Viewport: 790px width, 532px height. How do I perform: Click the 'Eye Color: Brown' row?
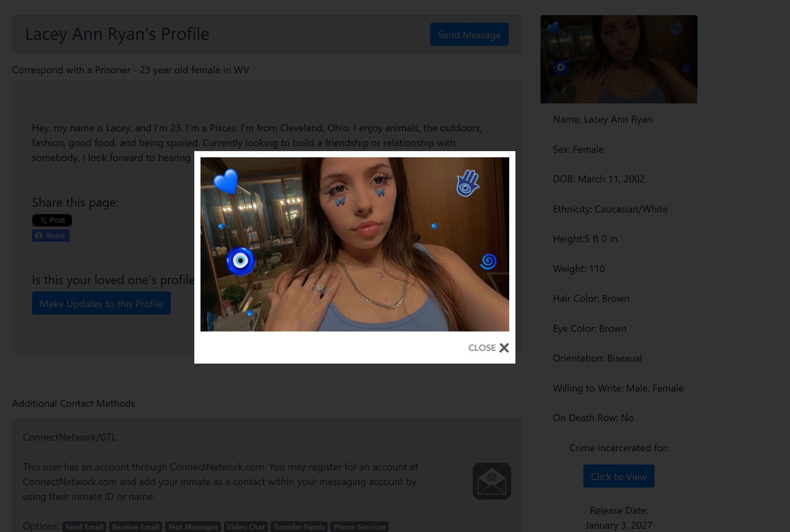[619, 328]
